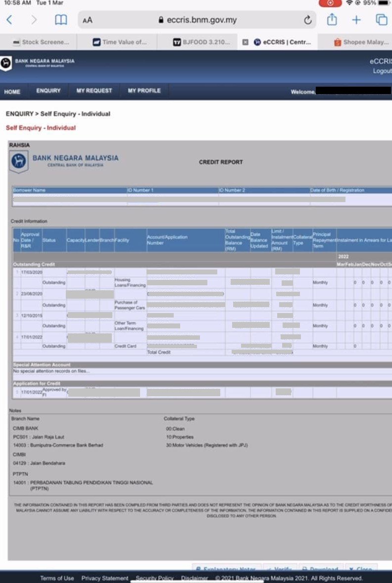Open the MY REQUEST menu
The width and height of the screenshot is (392, 583).
coord(94,91)
